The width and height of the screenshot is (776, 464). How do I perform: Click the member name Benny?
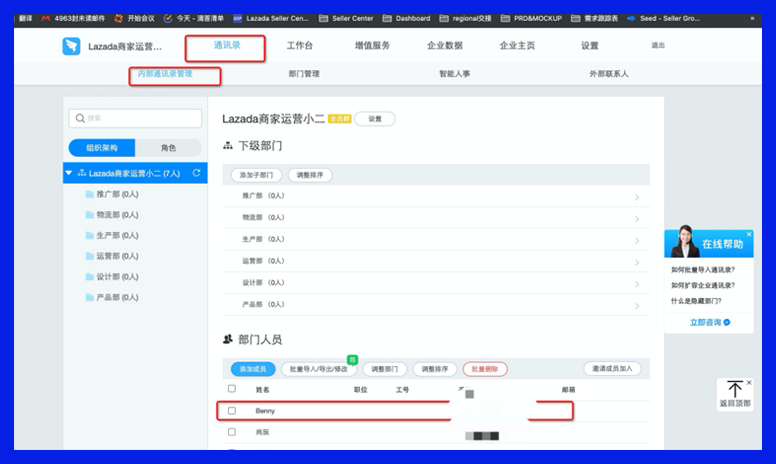[x=265, y=411]
